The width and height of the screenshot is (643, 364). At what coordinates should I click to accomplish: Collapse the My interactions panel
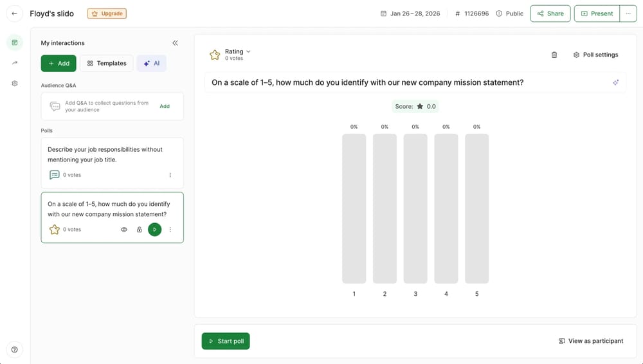[x=175, y=43]
